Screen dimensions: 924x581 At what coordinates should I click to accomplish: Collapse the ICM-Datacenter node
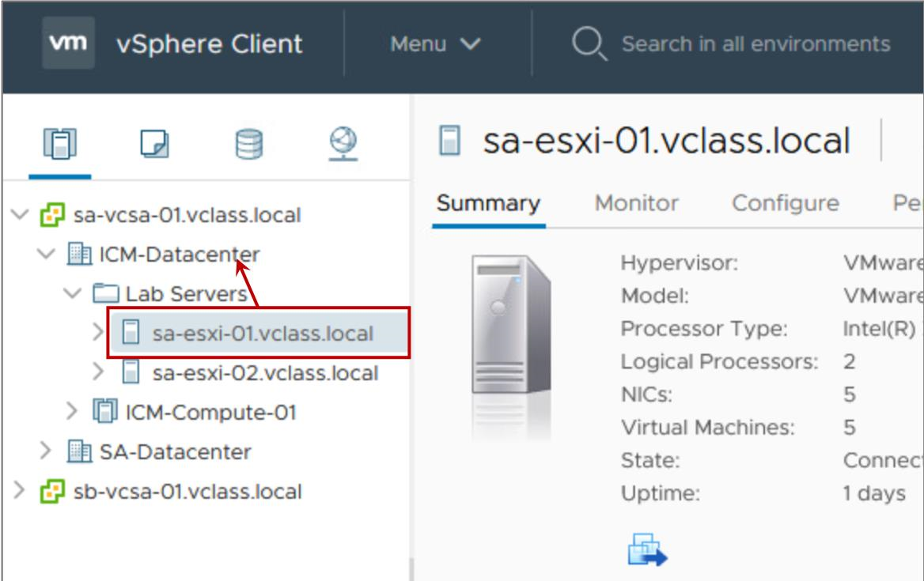[x=46, y=254]
